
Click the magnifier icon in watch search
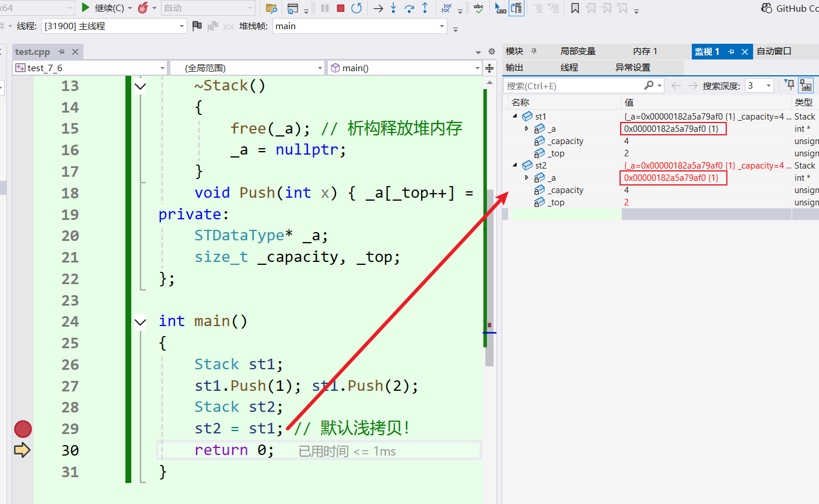pyautogui.click(x=649, y=86)
